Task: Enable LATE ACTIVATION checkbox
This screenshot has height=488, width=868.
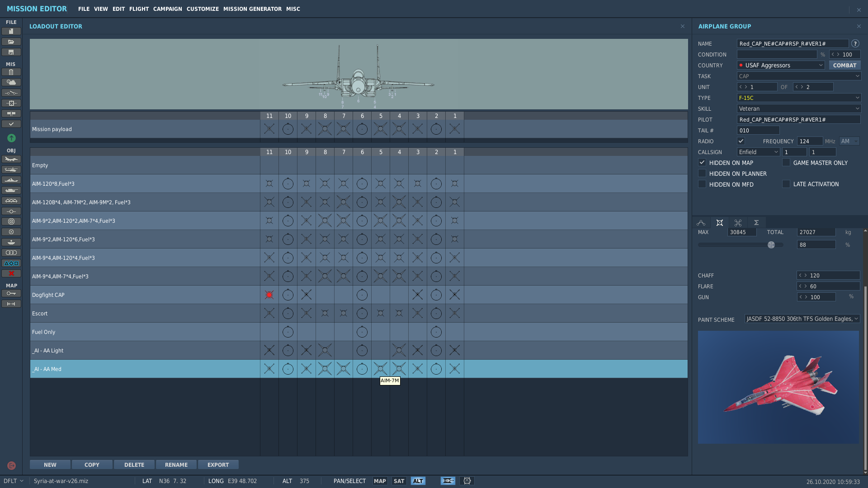Action: (786, 184)
